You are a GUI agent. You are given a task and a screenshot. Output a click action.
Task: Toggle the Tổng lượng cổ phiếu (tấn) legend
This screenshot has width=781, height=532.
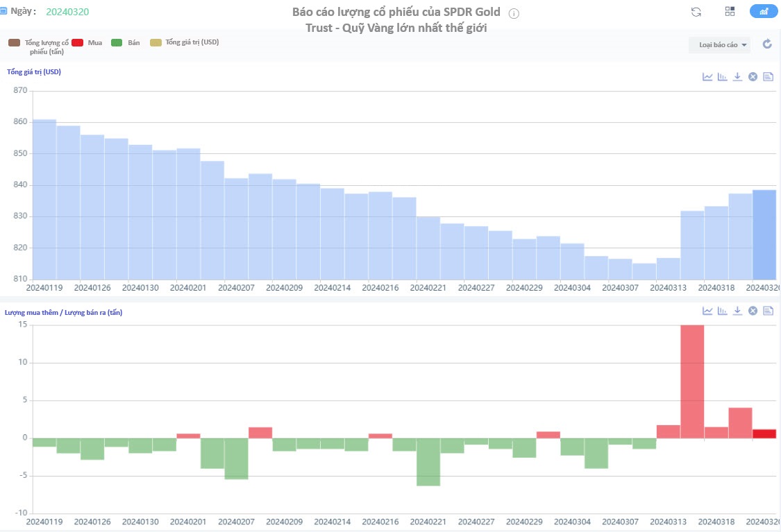click(38, 46)
